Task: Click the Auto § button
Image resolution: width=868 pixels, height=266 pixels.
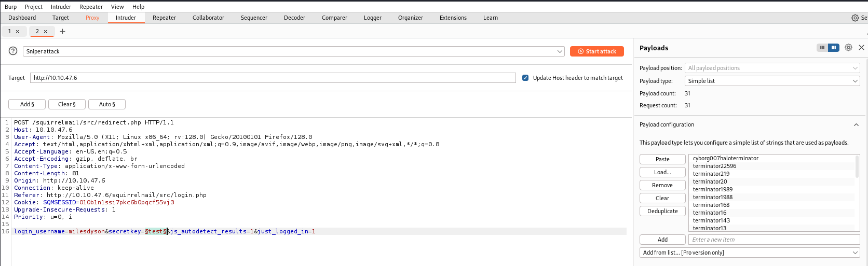Action: coord(107,104)
